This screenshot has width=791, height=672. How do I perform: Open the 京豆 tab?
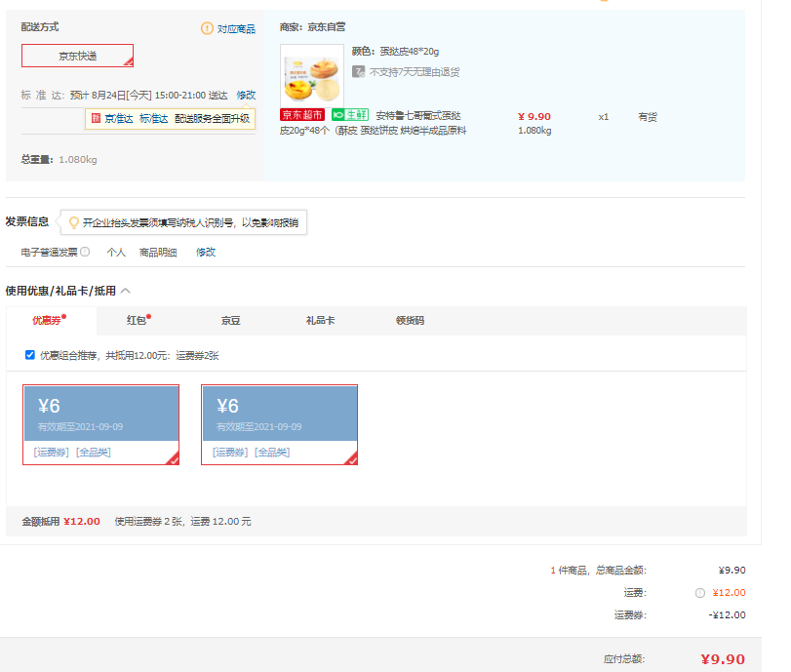pos(230,320)
